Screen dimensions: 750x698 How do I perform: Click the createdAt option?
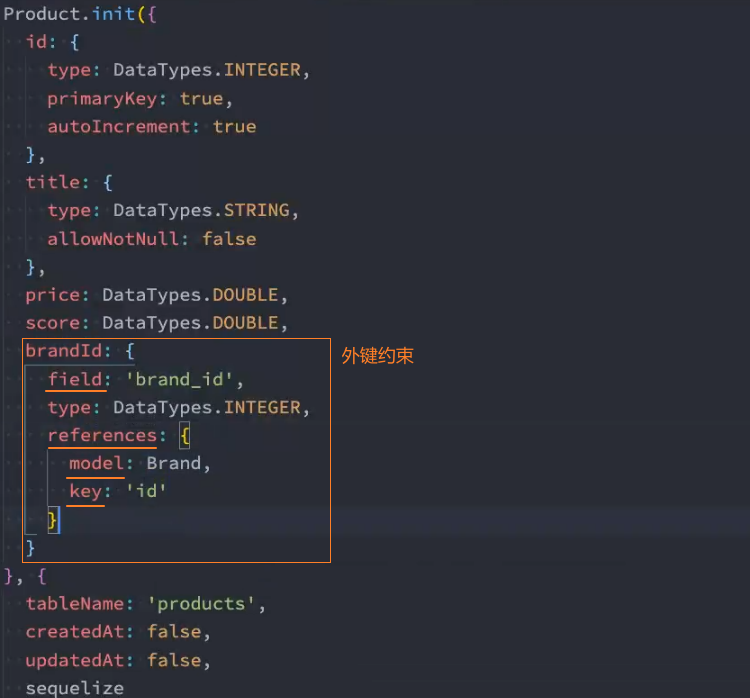click(80, 632)
